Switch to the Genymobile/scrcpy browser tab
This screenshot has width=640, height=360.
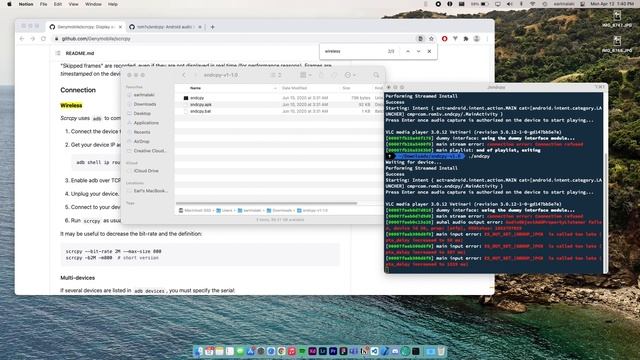[x=86, y=27]
